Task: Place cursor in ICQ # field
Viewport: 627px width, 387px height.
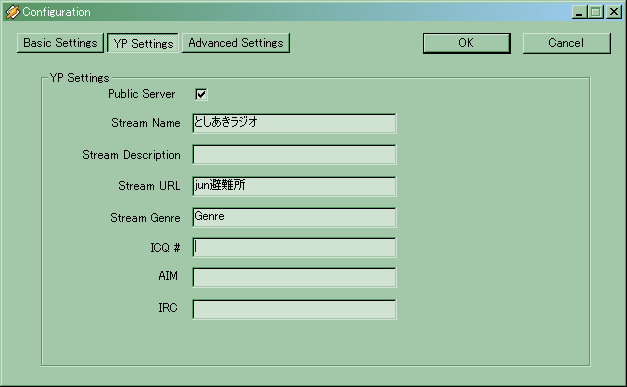Action: 294,247
